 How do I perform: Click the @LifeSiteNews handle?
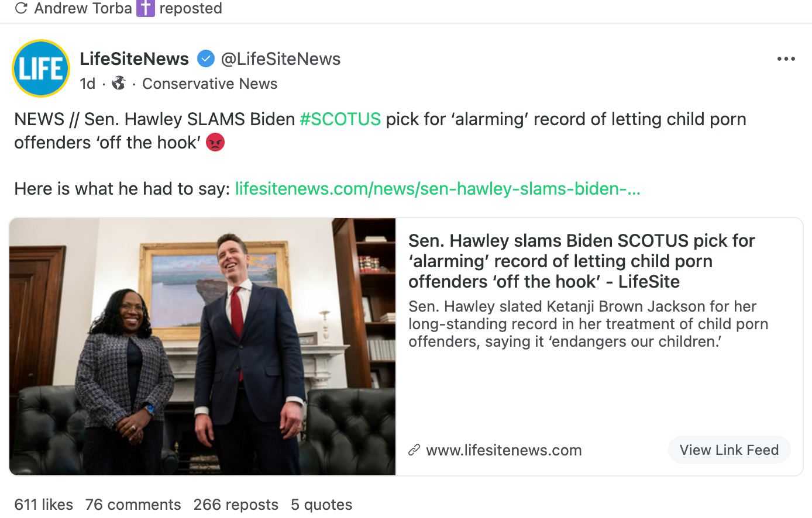coord(281,59)
